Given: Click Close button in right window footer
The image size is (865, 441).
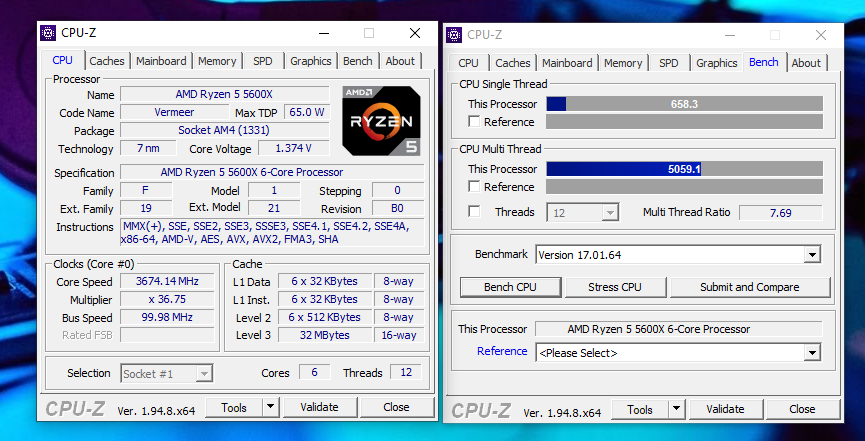Looking at the screenshot, I should [x=802, y=409].
